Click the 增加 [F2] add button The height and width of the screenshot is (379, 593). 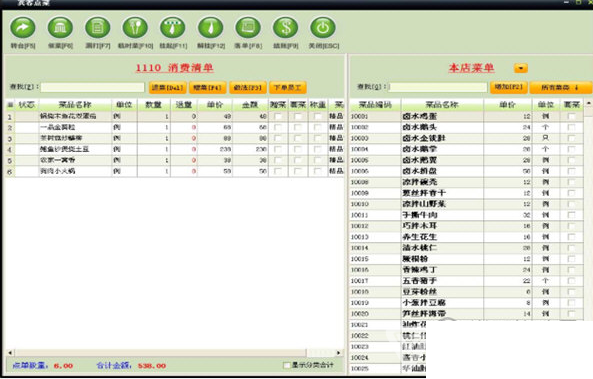click(x=508, y=87)
